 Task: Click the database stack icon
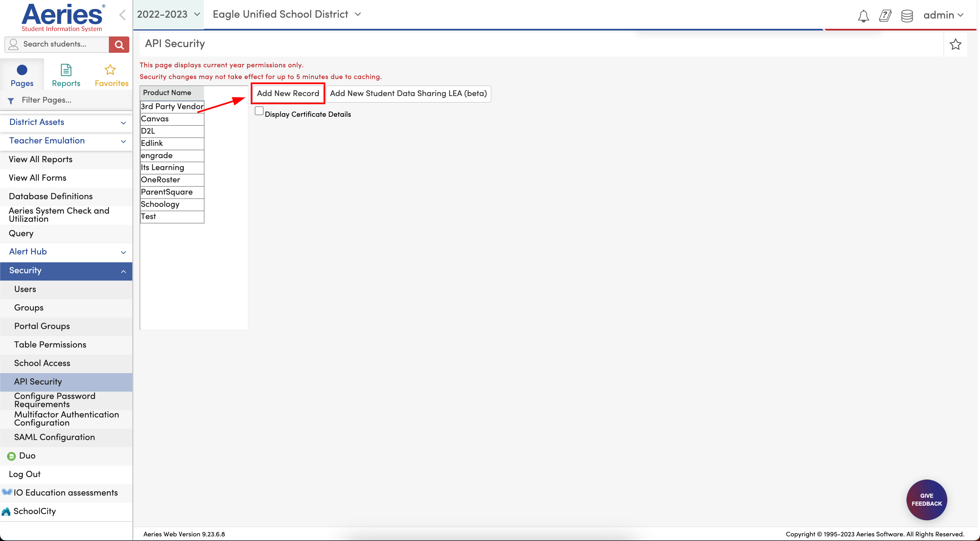tap(907, 16)
